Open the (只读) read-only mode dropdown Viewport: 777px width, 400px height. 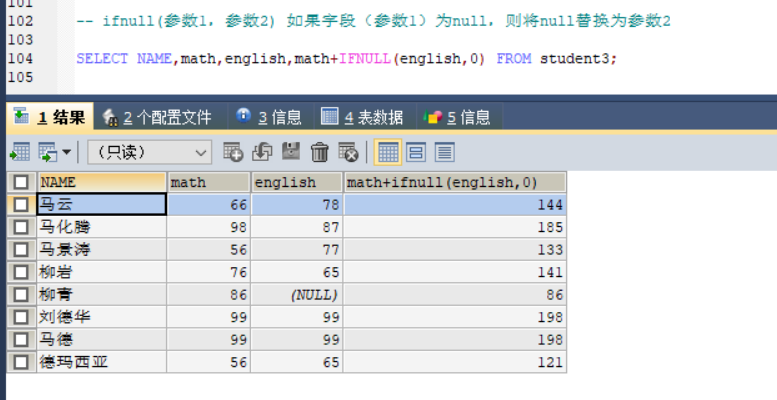(x=150, y=152)
